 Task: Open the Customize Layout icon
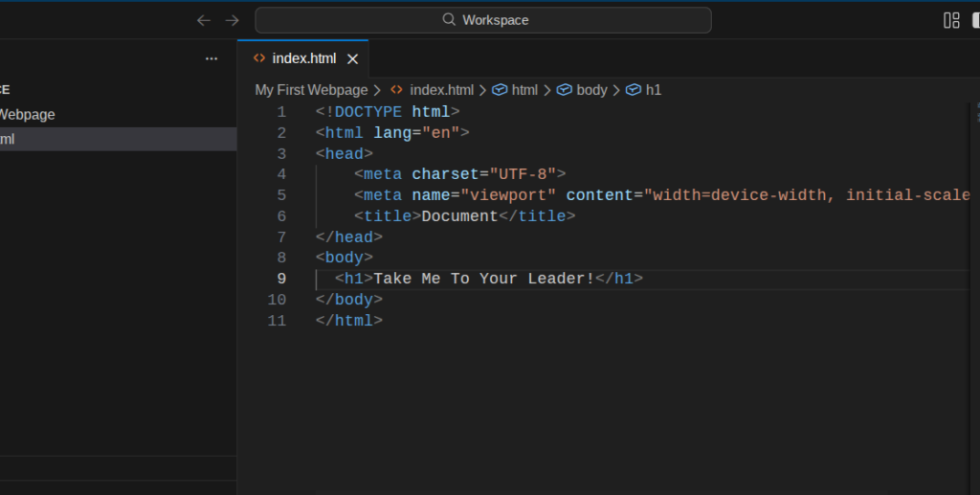tap(951, 20)
